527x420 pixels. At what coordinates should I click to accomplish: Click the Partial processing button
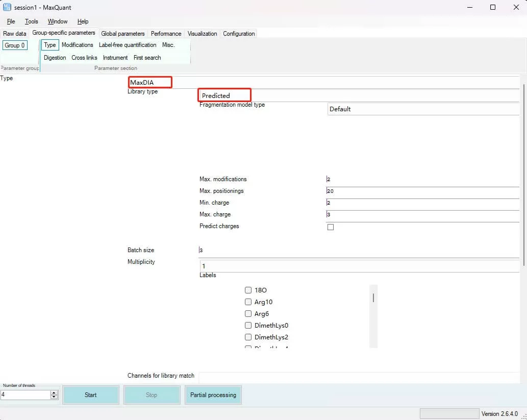pyautogui.click(x=213, y=395)
